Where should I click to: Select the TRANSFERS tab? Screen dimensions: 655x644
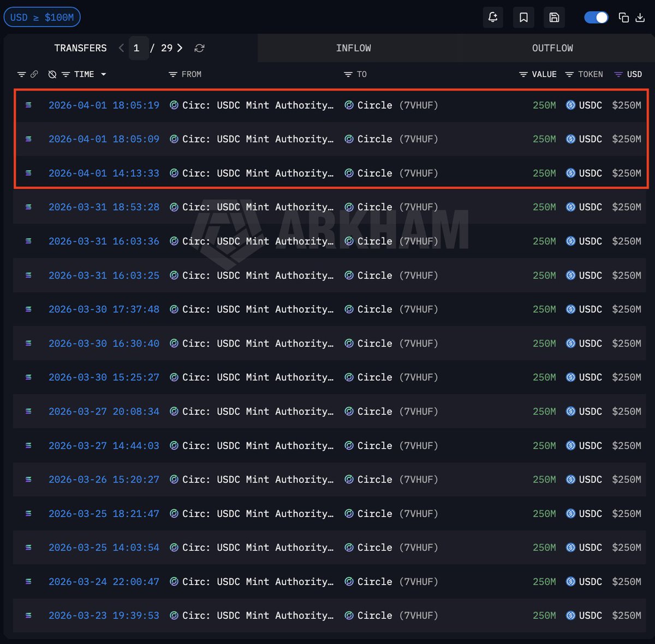point(80,48)
